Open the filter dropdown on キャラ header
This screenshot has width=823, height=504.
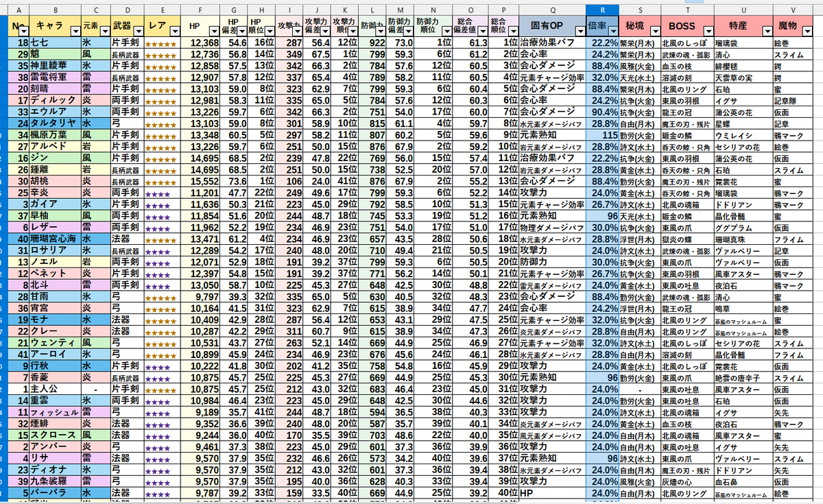point(75,30)
